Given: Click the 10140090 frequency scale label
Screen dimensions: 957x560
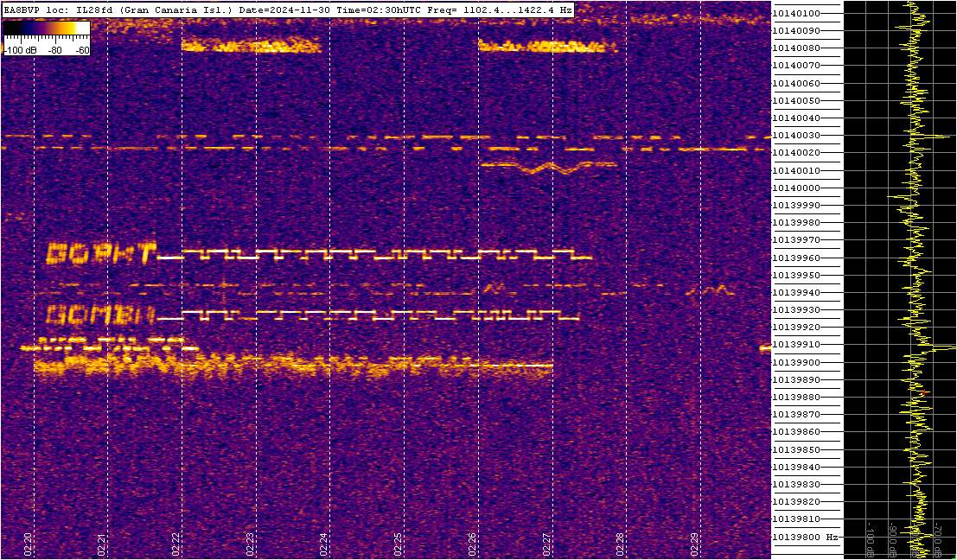Looking at the screenshot, I should click(796, 30).
